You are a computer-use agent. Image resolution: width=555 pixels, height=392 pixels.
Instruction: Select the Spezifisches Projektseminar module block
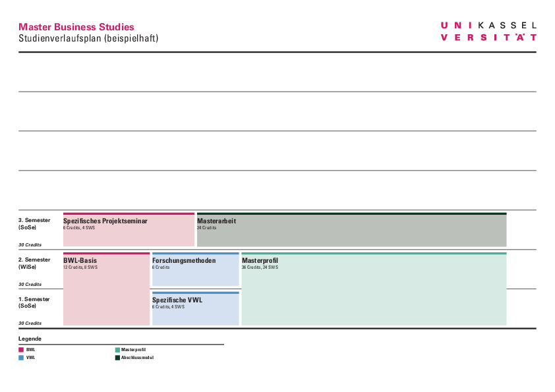coord(129,230)
